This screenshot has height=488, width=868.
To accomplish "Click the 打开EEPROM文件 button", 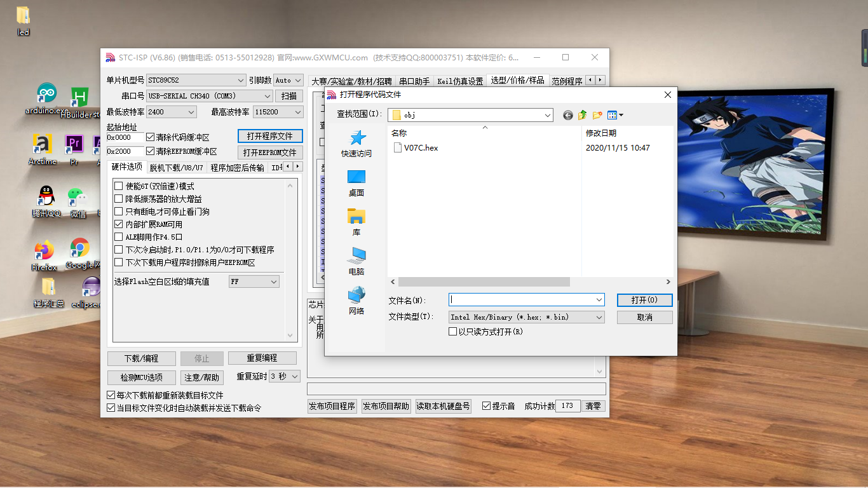I will (x=270, y=152).
